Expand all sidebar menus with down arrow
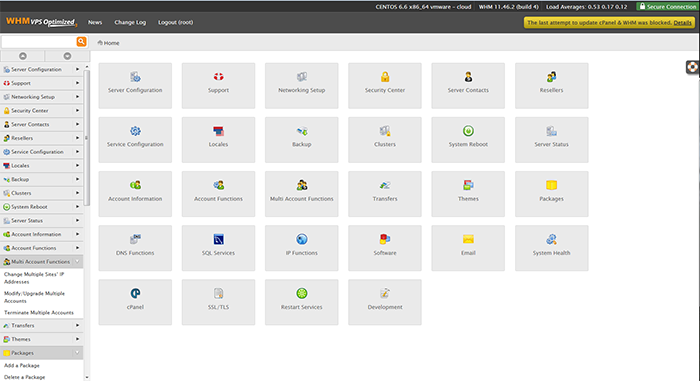 [x=67, y=56]
